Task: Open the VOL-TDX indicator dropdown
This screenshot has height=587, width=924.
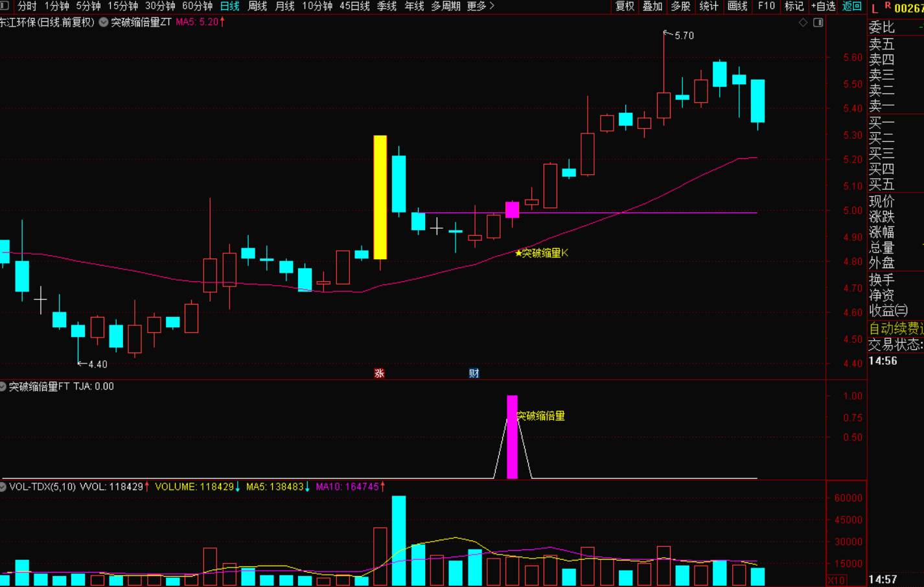Action: (3, 487)
